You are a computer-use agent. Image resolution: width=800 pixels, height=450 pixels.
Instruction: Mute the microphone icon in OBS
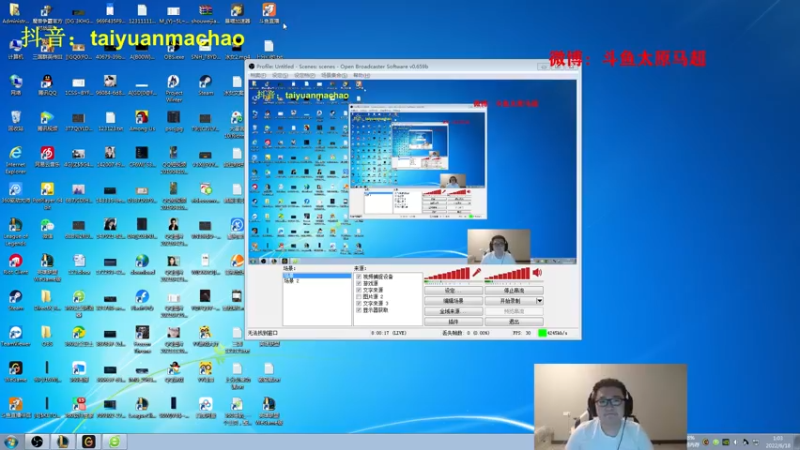(x=477, y=273)
